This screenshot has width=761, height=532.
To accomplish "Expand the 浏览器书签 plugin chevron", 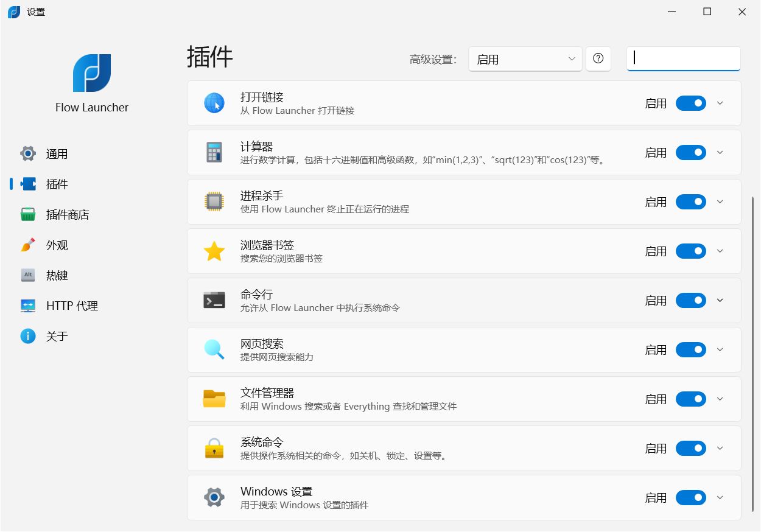I will click(x=720, y=251).
